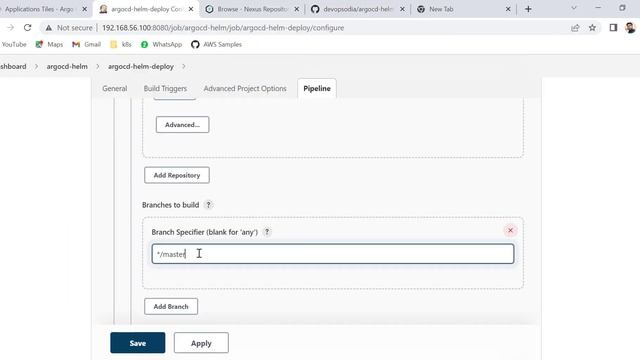The height and width of the screenshot is (360, 640).
Task: Show help for Branch Specifier
Action: tap(267, 232)
